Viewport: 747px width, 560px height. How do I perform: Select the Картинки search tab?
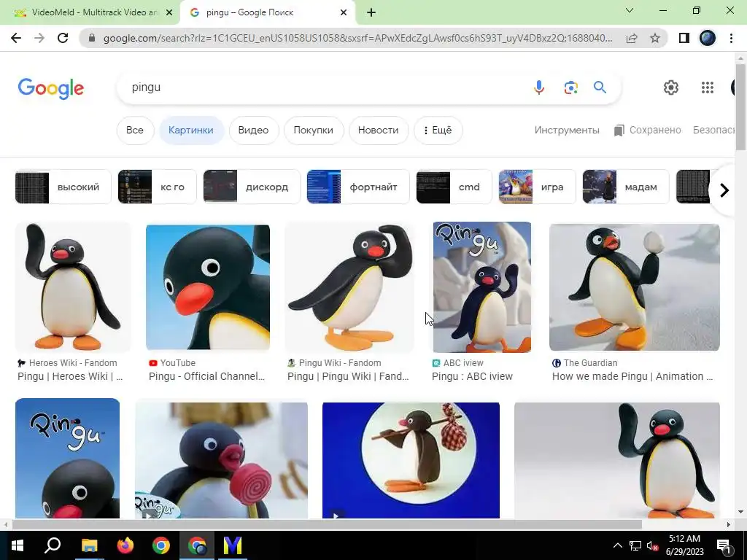click(x=191, y=131)
